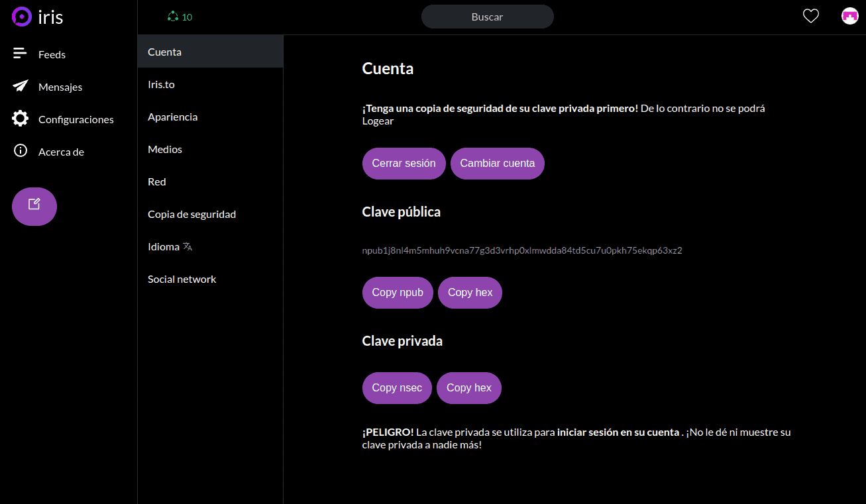Open Copia de seguridad settings
The width and height of the screenshot is (866, 504).
pos(210,214)
